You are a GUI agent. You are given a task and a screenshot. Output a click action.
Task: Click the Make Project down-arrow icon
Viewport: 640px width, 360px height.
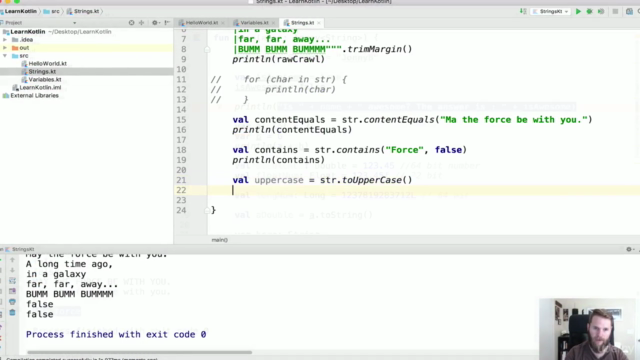(523, 11)
